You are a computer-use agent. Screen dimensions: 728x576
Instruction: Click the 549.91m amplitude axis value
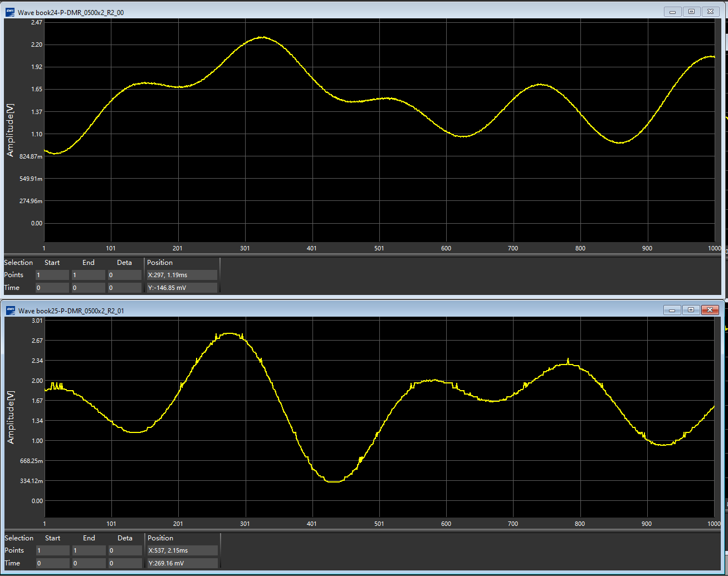point(31,179)
